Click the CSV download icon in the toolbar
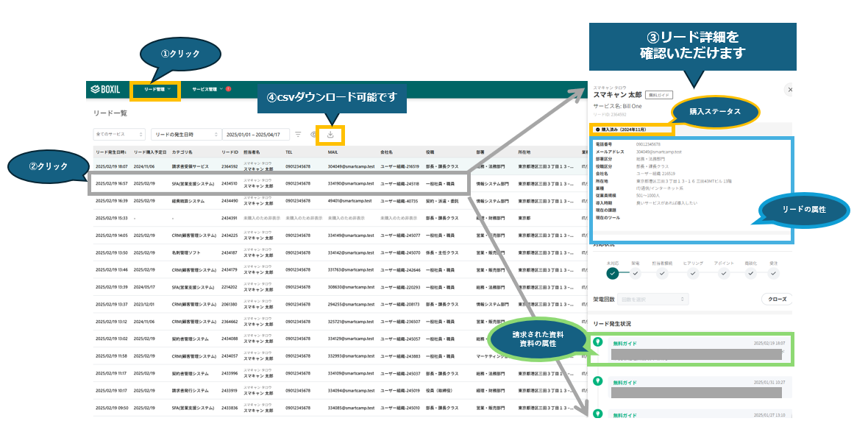The image size is (868, 435). click(x=331, y=134)
